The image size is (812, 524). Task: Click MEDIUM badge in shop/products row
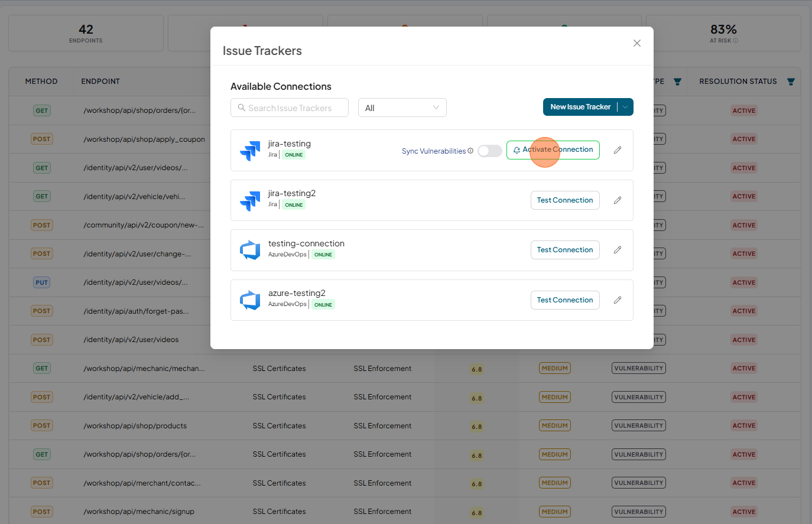(554, 426)
